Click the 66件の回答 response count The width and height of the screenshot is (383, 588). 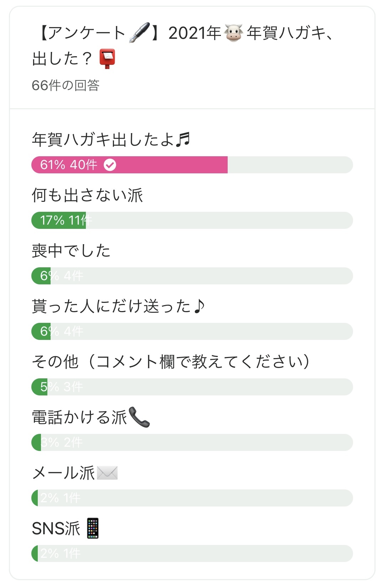coord(66,85)
